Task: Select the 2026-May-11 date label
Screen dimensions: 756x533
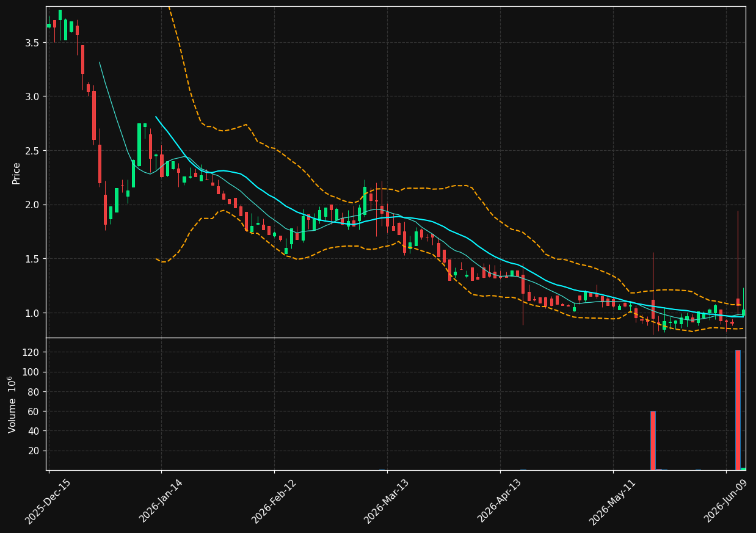Action: click(612, 501)
